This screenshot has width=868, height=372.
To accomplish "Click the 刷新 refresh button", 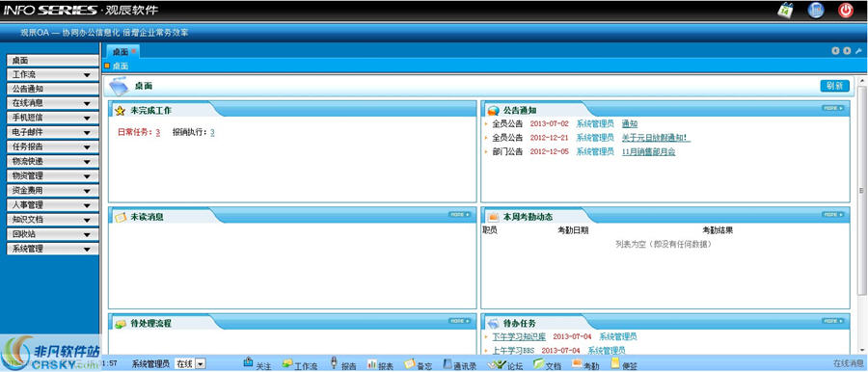I will 834,86.
